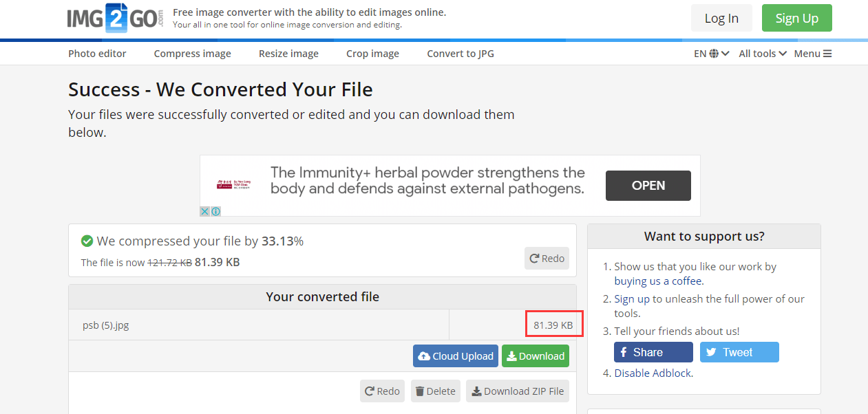Tweet about the site
Screen dimensions: 868x414
pyautogui.click(x=739, y=352)
